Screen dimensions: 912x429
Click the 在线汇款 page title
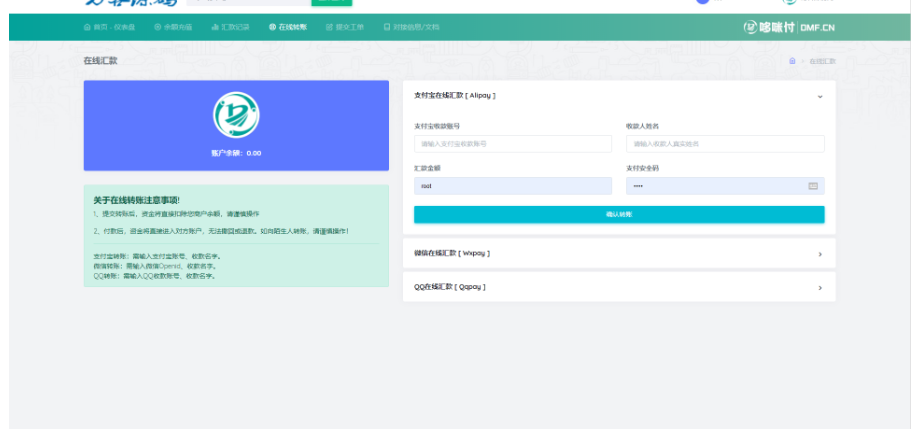point(101,60)
